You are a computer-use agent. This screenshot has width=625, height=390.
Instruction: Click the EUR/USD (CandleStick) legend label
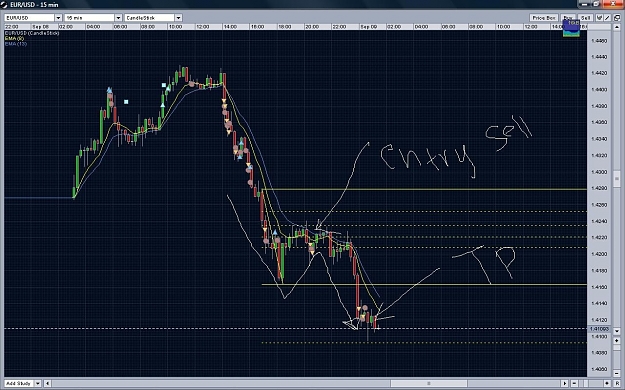click(32, 33)
